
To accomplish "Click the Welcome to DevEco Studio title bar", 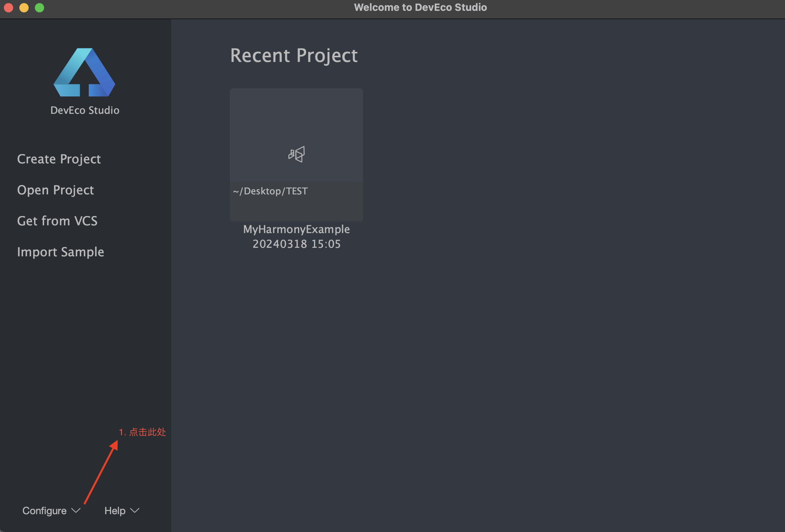I will 420,7.
